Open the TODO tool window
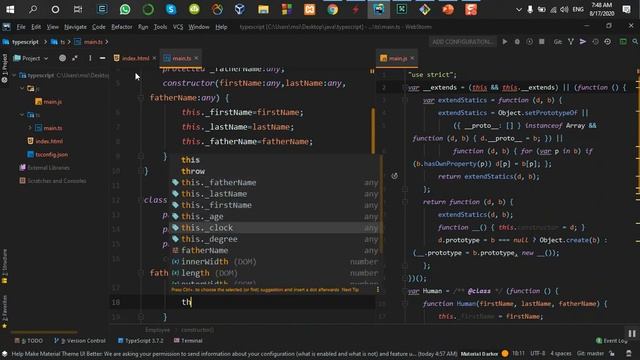This screenshot has width=640, height=360. coord(29,340)
